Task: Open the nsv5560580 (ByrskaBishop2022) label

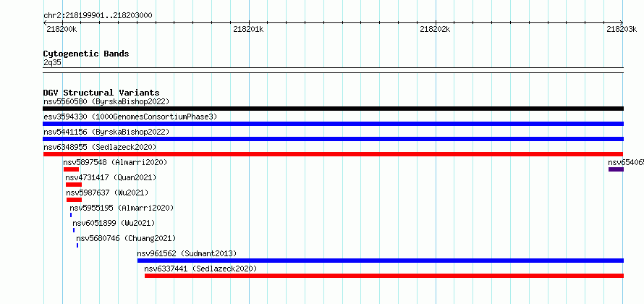Action: coord(106,101)
